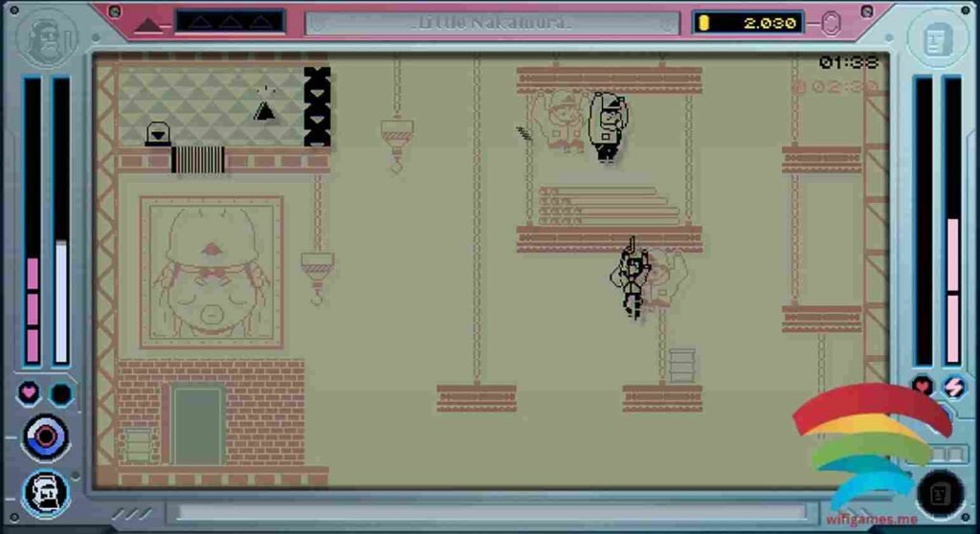Click the ring icon beside coin counter
Viewport: 980px width, 534px height.
(830, 24)
